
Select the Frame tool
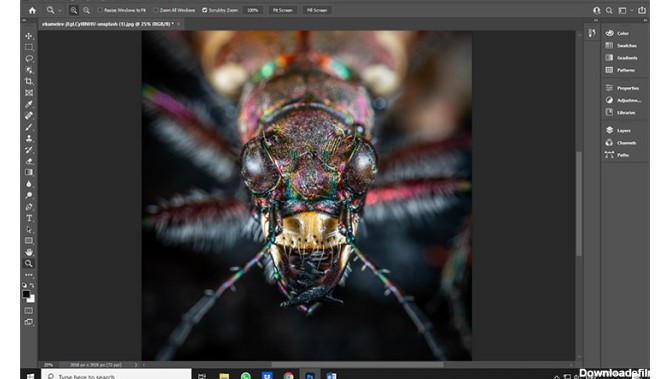29,93
